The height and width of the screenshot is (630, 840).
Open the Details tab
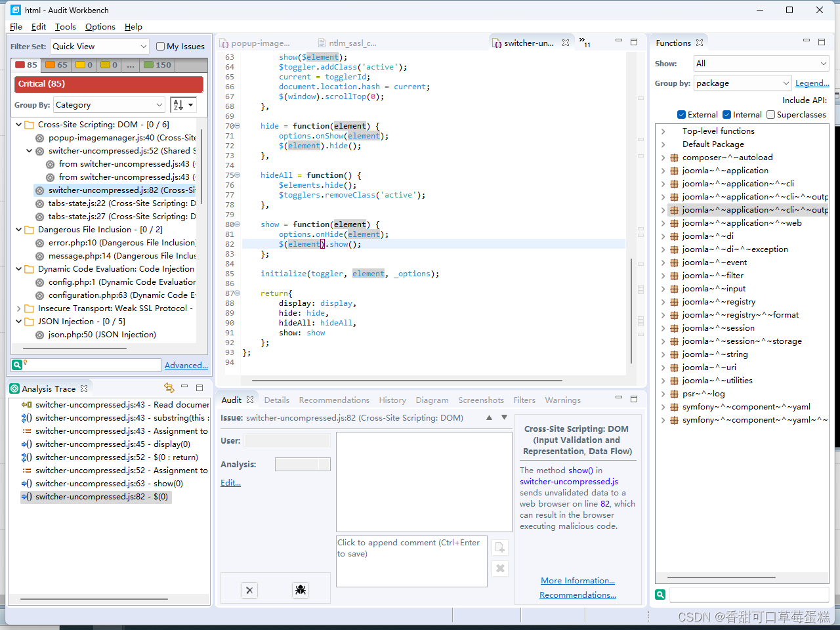276,400
